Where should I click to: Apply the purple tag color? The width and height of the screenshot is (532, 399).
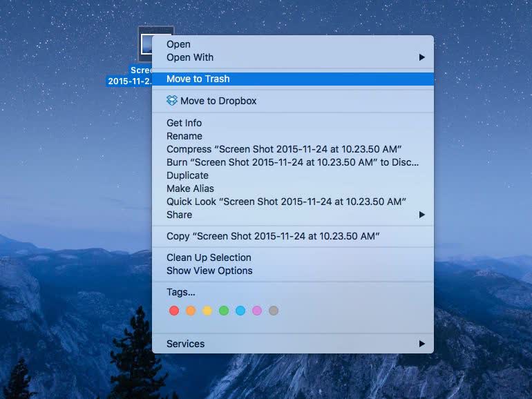pyautogui.click(x=257, y=310)
